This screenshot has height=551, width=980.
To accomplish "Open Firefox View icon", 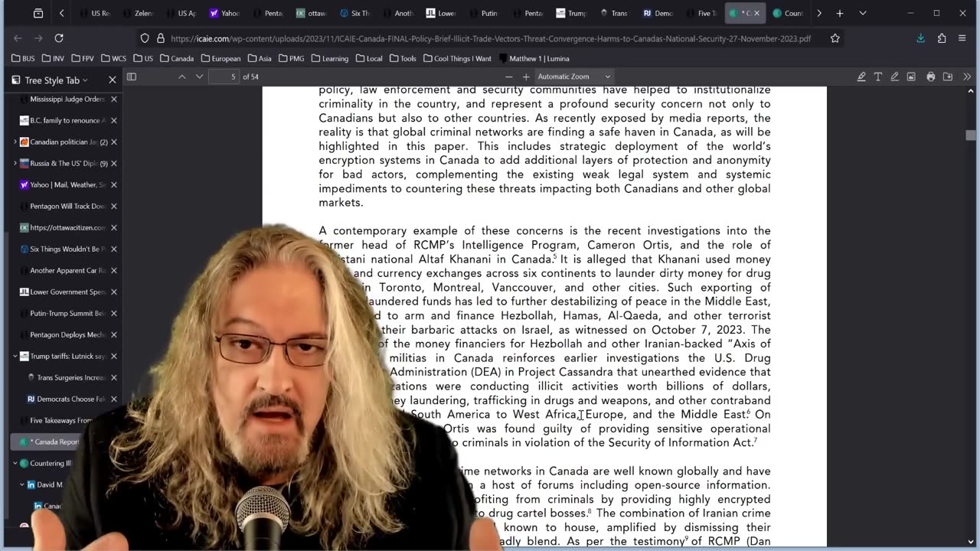I will pyautogui.click(x=38, y=13).
